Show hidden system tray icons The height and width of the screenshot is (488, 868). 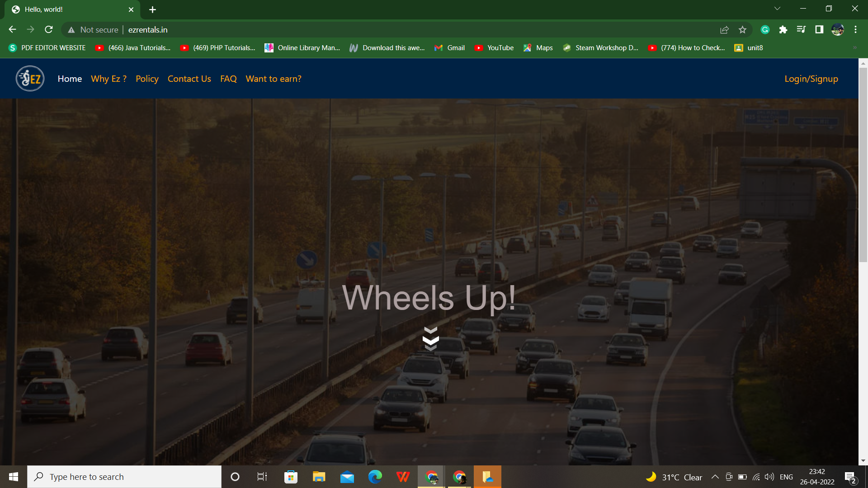click(715, 477)
